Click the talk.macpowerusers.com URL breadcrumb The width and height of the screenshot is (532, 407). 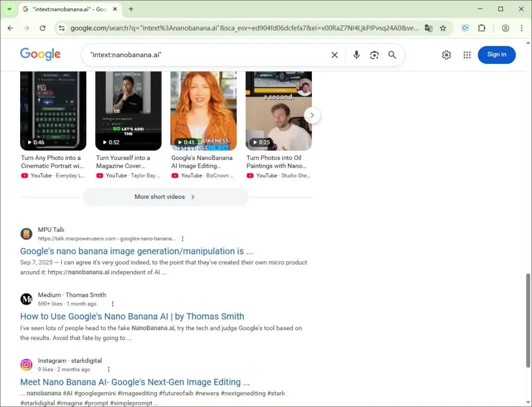[107, 239]
